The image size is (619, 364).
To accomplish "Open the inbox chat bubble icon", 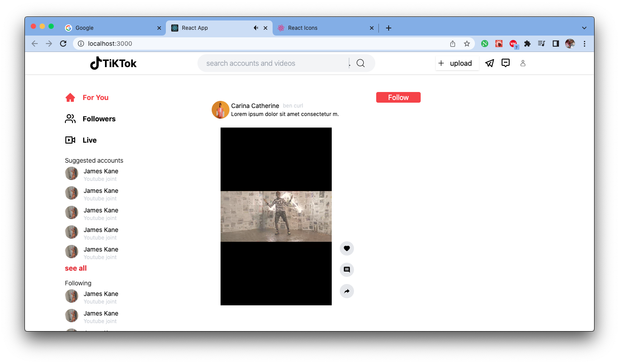I will click(506, 63).
